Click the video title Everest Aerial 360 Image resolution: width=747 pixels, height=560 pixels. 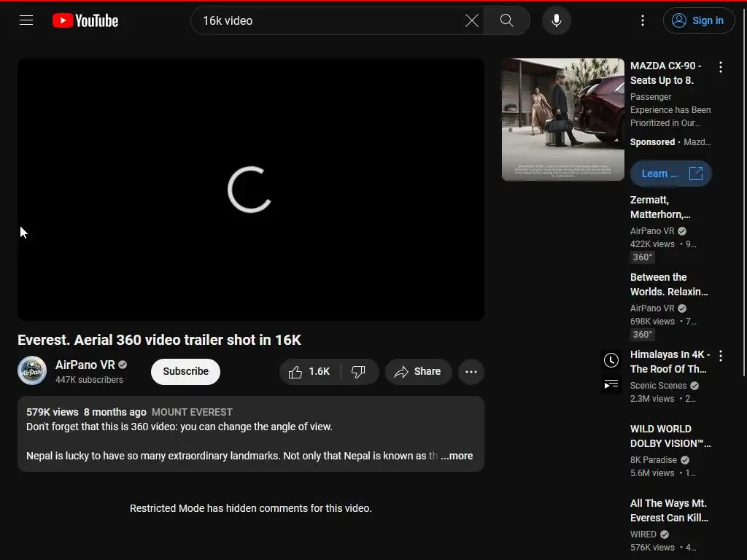(x=159, y=340)
